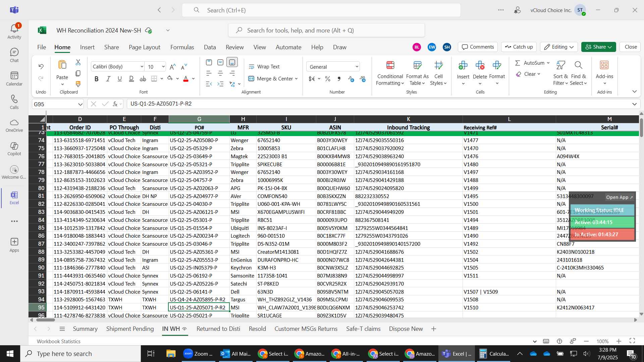Open the Formulas ribbon tab

point(182,47)
